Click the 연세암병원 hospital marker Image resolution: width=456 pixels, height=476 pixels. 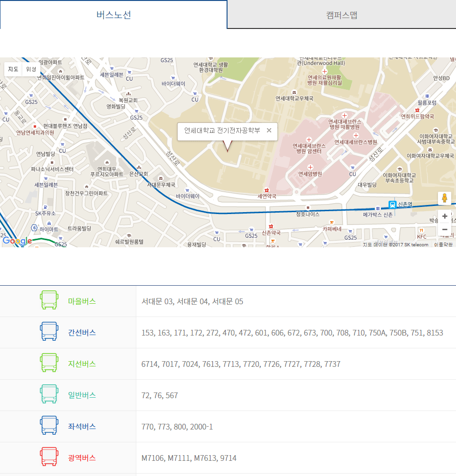[x=310, y=167]
